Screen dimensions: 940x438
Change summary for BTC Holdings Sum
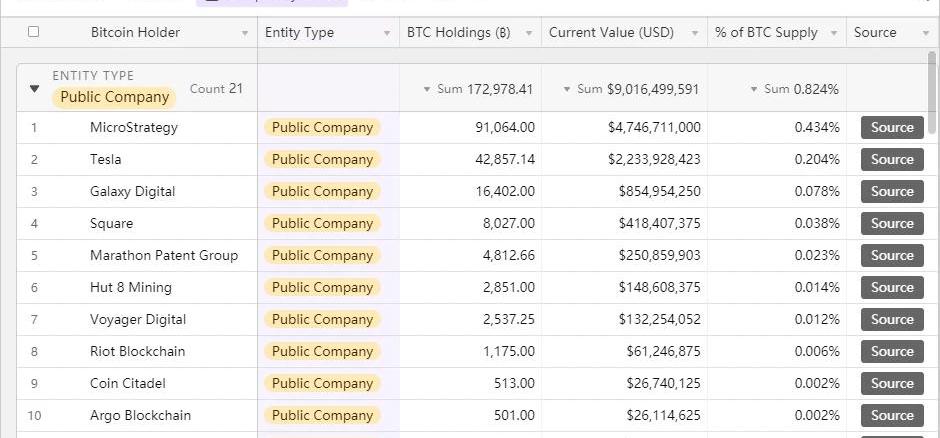[478, 89]
